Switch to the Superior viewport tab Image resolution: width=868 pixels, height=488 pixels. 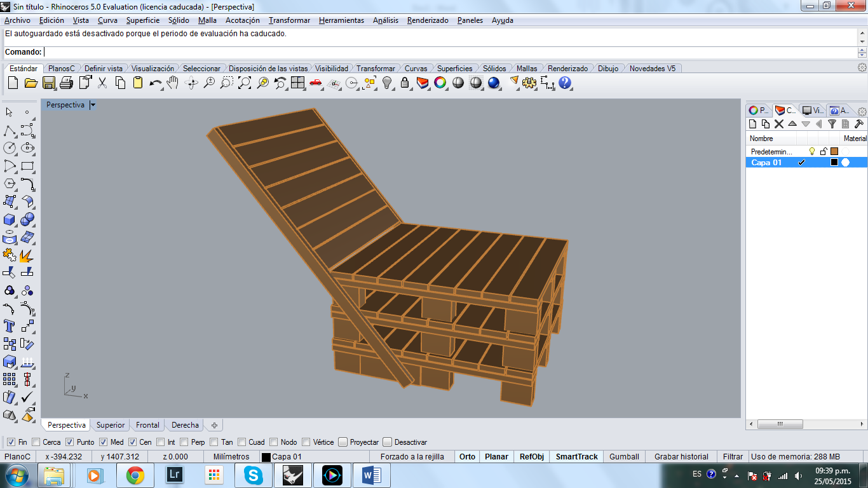[x=111, y=425]
